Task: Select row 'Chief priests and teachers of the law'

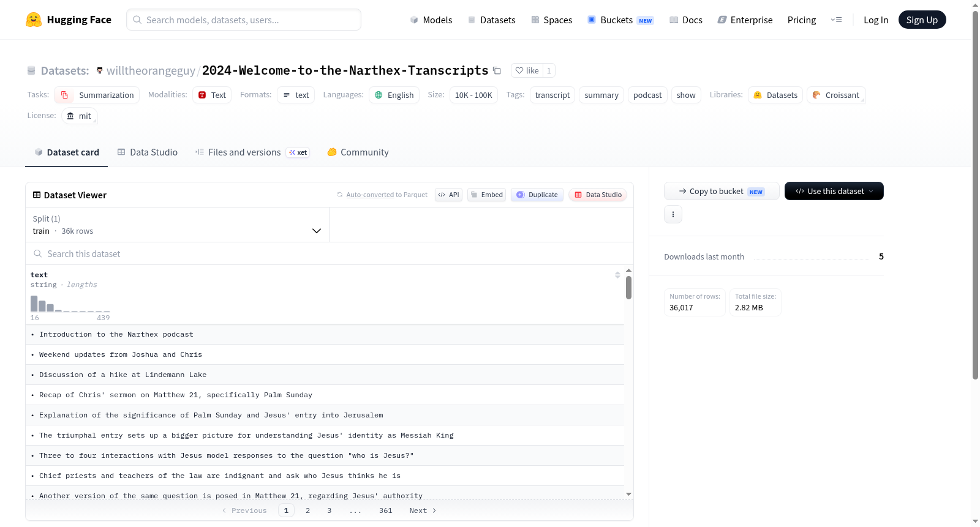Action: (x=325, y=476)
